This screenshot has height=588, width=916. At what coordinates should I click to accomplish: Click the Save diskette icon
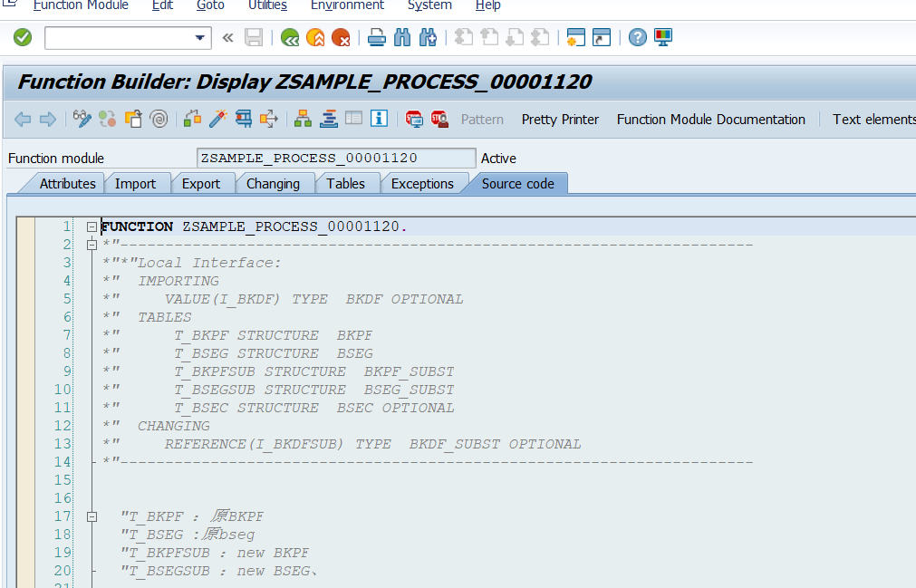(254, 38)
